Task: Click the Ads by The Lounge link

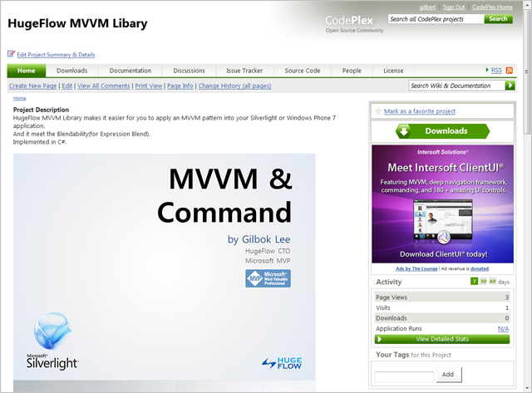Action: tap(416, 268)
